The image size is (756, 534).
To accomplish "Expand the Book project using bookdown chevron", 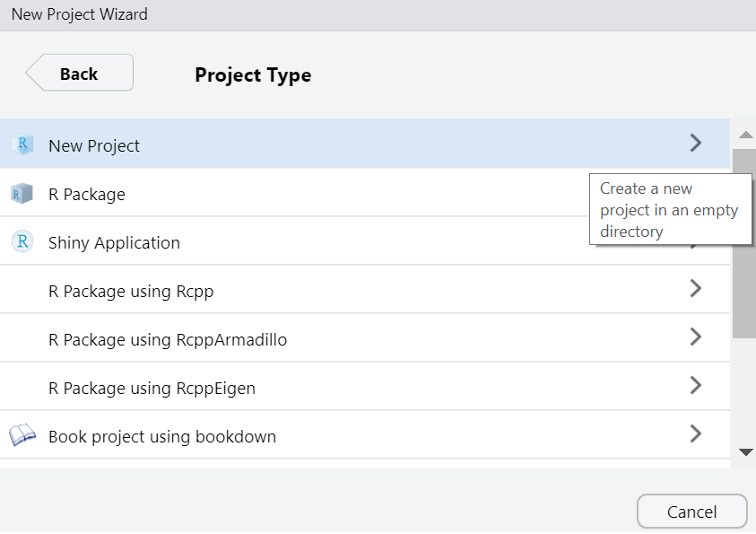I will click(695, 433).
